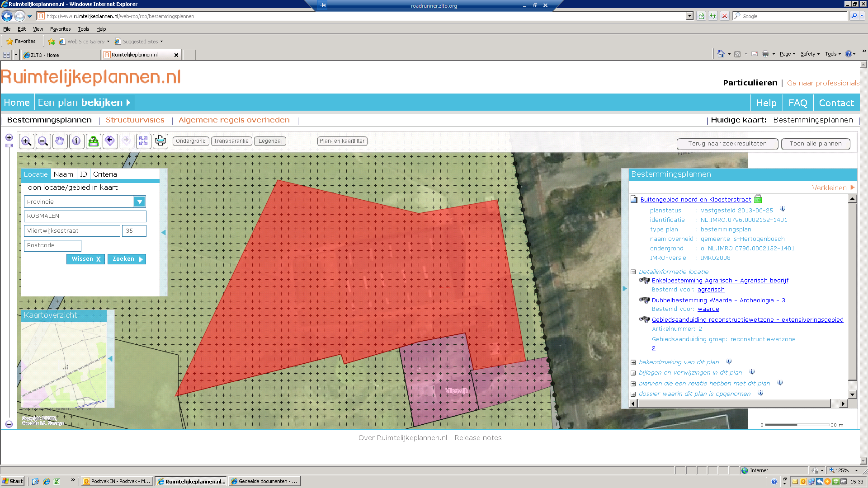This screenshot has height=488, width=868.
Task: Open the Favorites menu in menu bar
Action: click(60, 29)
